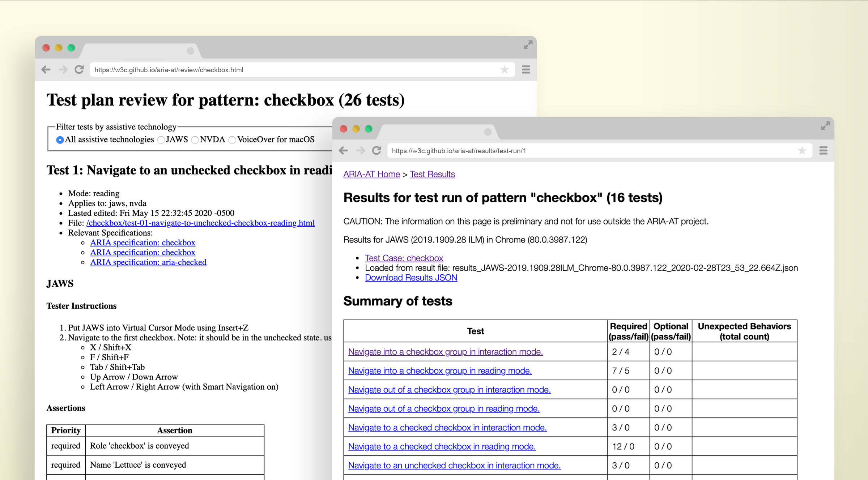
Task: Expand review browser window to fullscreen
Action: click(x=528, y=45)
